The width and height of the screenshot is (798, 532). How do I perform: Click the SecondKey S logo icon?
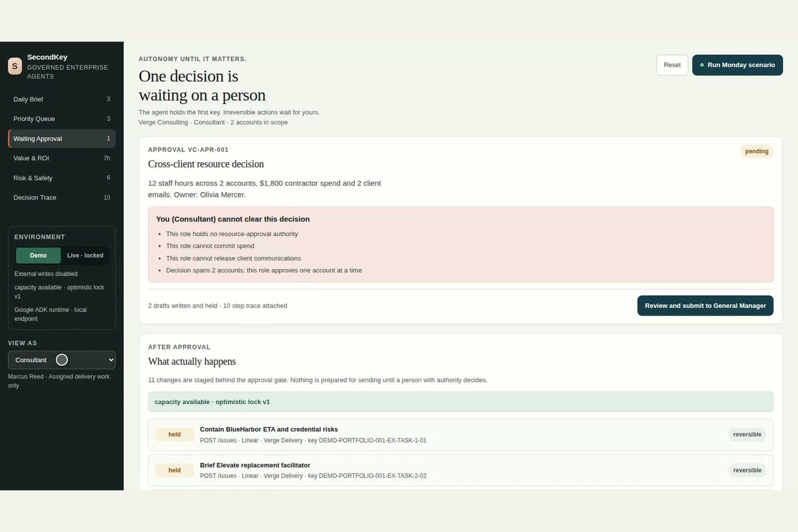15,66
